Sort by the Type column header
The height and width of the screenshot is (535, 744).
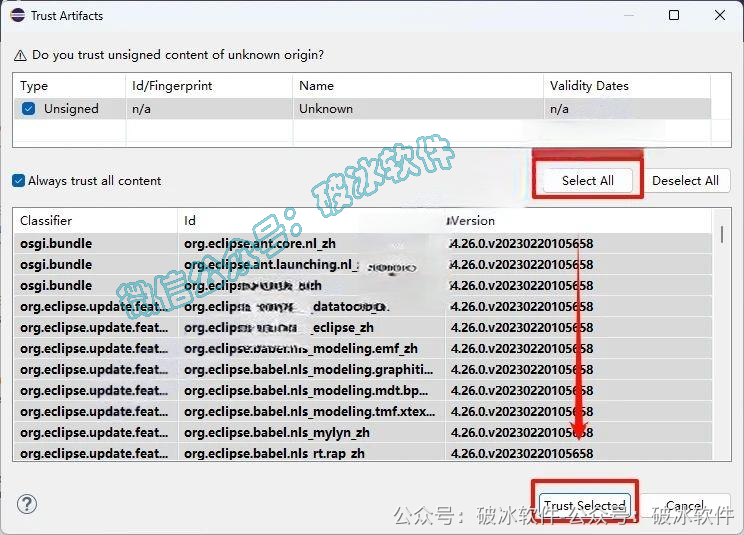tap(69, 86)
